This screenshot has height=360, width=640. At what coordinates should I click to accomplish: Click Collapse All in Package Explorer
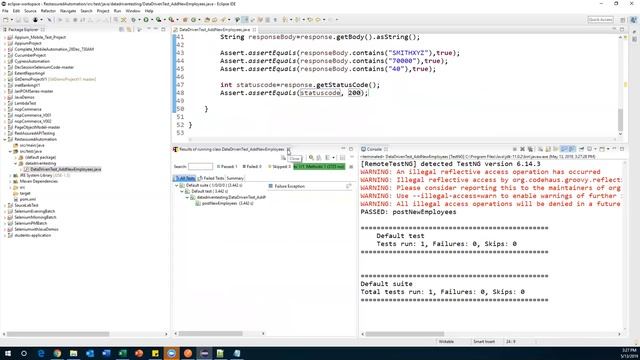pyautogui.click(x=122, y=29)
